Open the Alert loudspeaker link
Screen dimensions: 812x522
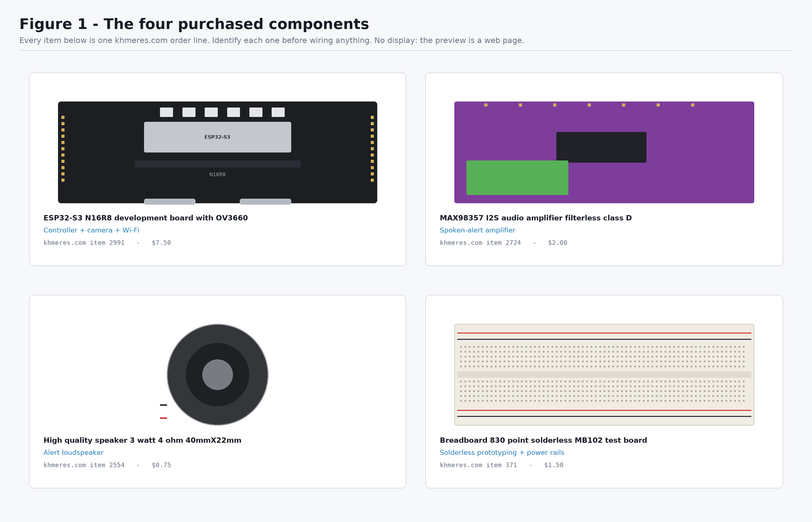pyautogui.click(x=73, y=453)
